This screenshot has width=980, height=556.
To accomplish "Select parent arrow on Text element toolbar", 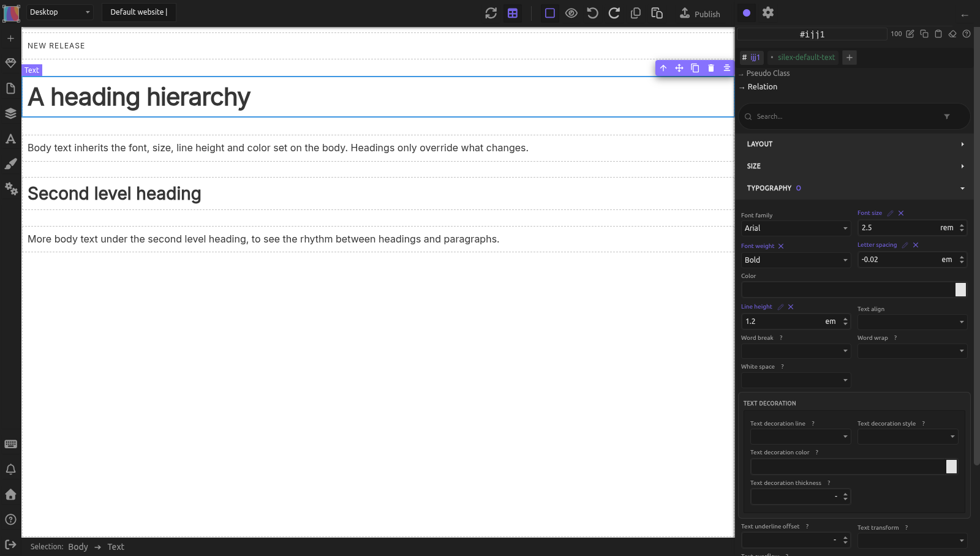I will coord(663,68).
